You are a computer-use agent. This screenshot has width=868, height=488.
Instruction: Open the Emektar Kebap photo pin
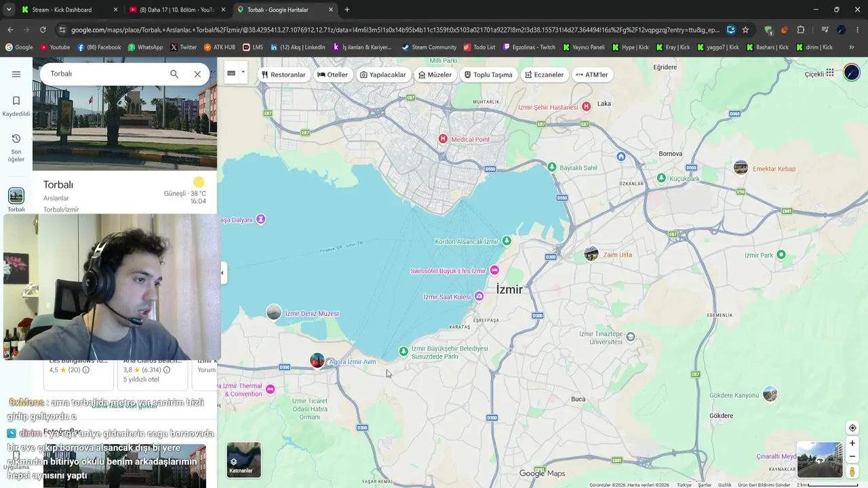[741, 168]
